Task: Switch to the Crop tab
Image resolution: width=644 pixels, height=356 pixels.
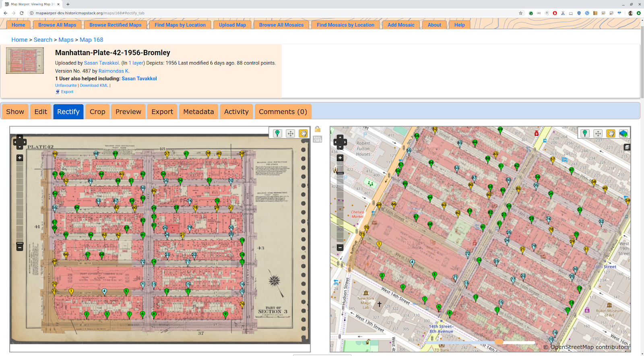Action: coord(97,112)
